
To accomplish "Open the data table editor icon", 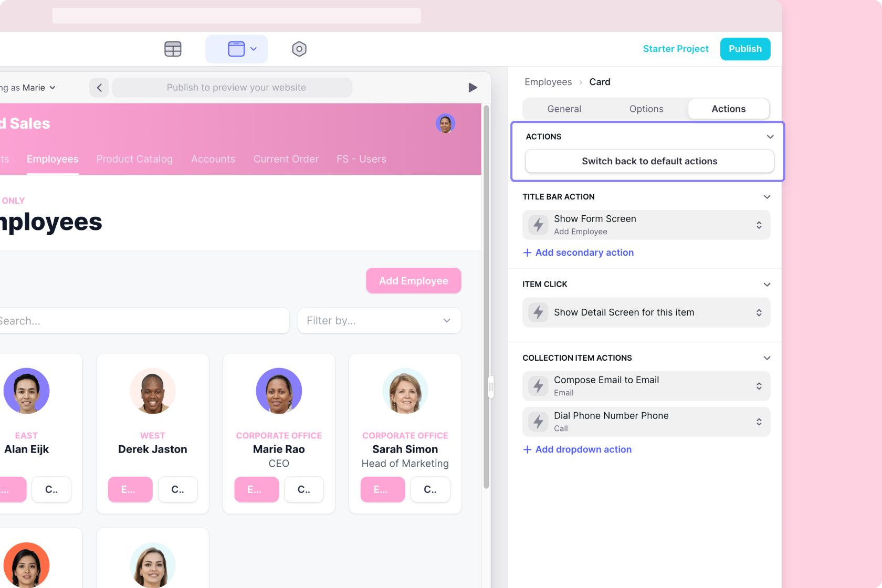I will 173,49.
